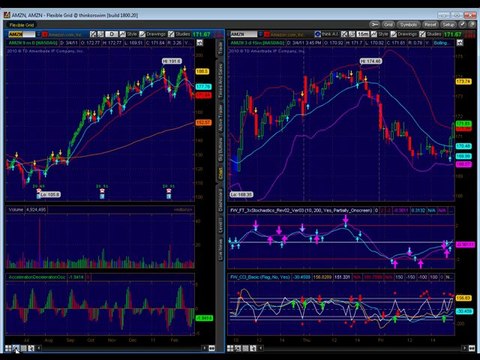This screenshot has width=480, height=360.
Task: Open the Style menu on left chart
Action: pos(132,34)
